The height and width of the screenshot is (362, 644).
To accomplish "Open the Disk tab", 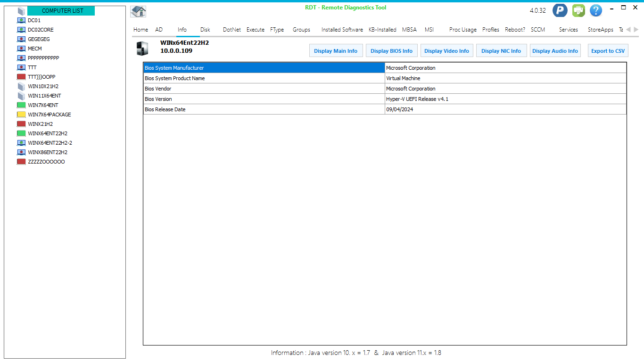I will (x=205, y=30).
